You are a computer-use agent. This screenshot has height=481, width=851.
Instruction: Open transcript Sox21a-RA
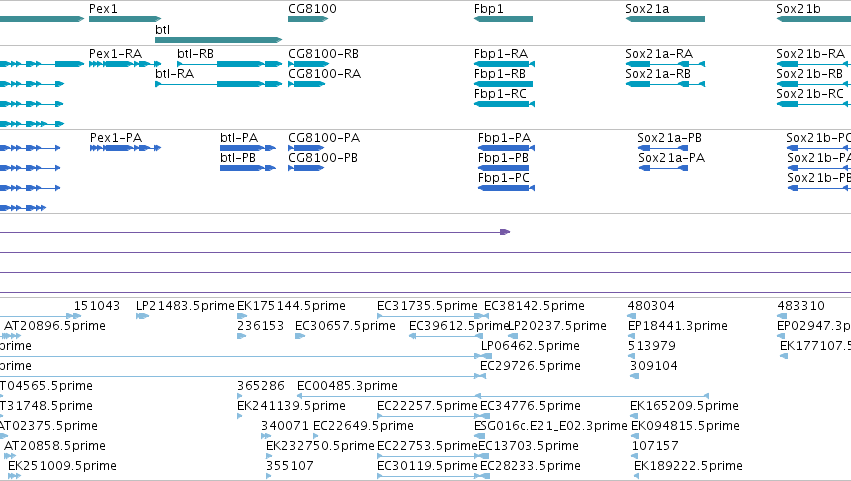pyautogui.click(x=659, y=54)
